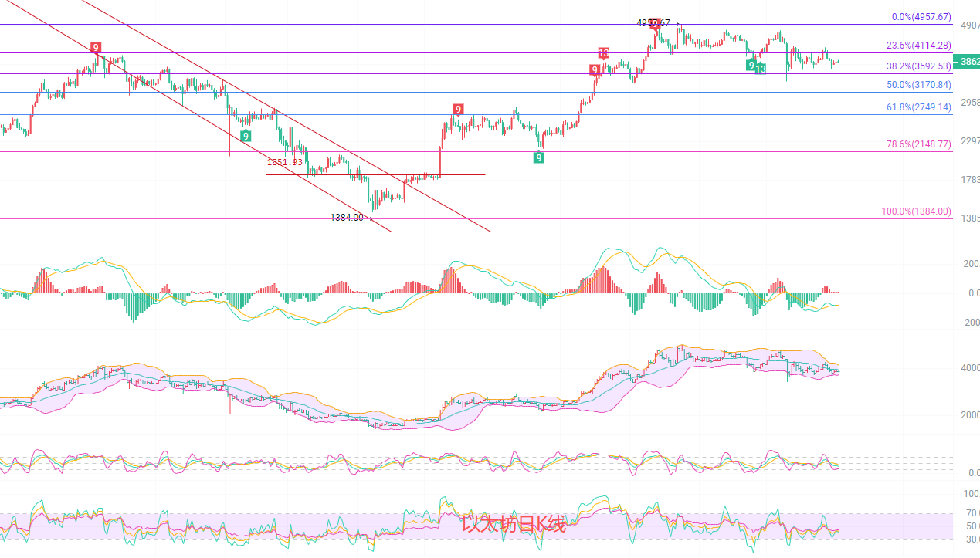The image size is (980, 558).
Task: Click the red Chinese watermark text 以太坊日K线
Action: [x=514, y=525]
